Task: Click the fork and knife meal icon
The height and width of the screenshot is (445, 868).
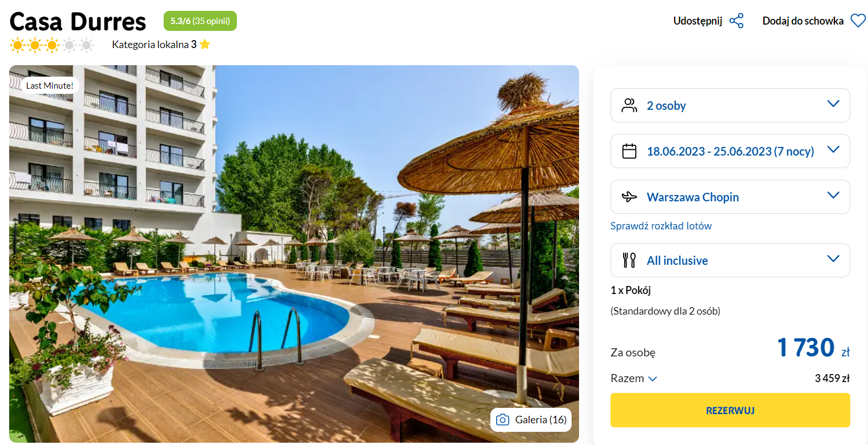Action: (629, 260)
